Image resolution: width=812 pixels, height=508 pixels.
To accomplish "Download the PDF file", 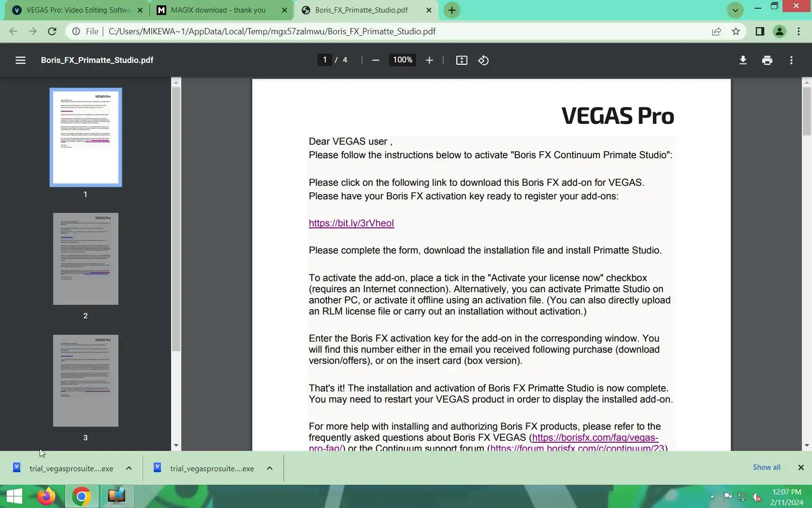I will point(743,60).
